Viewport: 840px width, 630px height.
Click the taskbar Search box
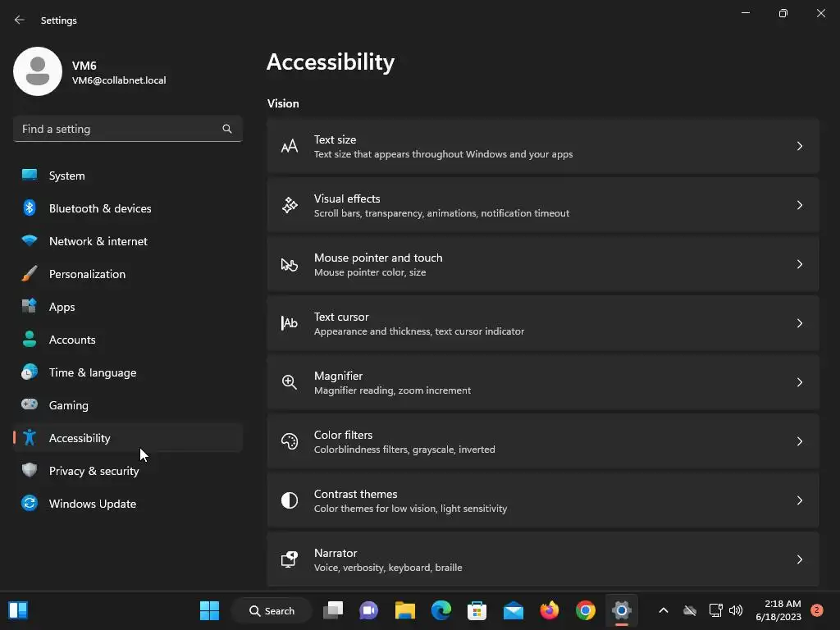tap(272, 610)
